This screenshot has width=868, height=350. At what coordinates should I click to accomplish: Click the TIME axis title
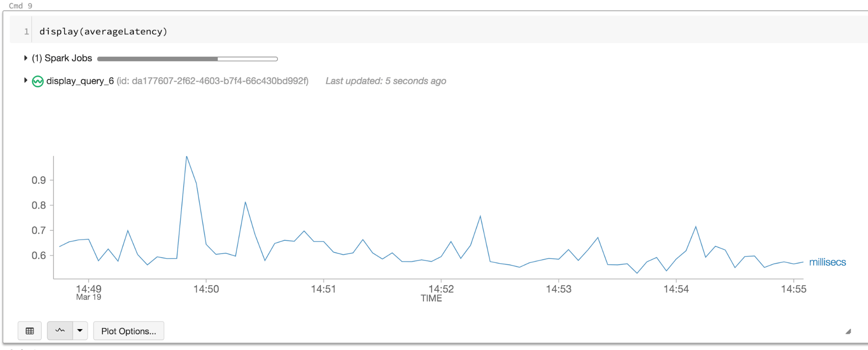tap(431, 298)
